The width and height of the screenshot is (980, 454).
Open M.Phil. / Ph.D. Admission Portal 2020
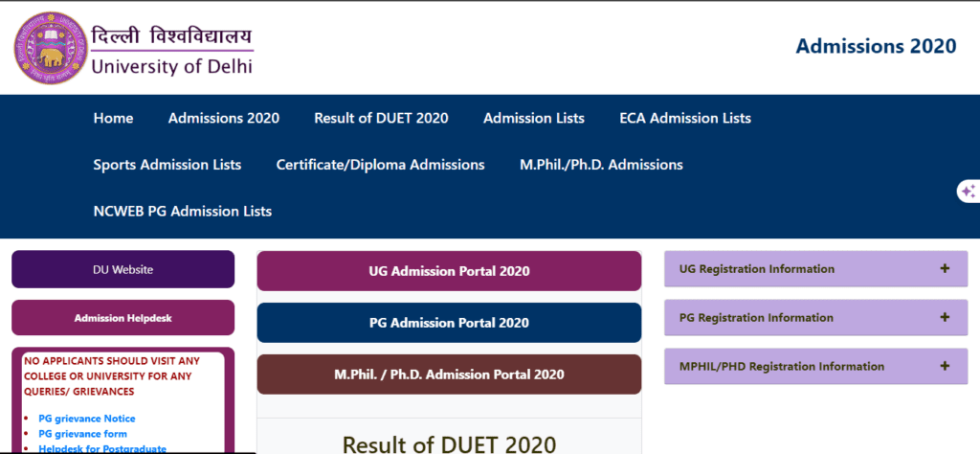click(x=449, y=374)
